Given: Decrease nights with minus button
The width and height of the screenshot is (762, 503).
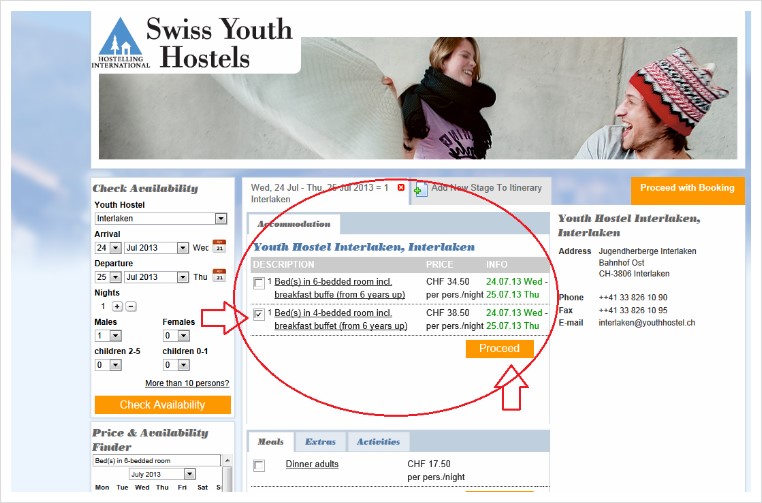Looking at the screenshot, I should 131,306.
